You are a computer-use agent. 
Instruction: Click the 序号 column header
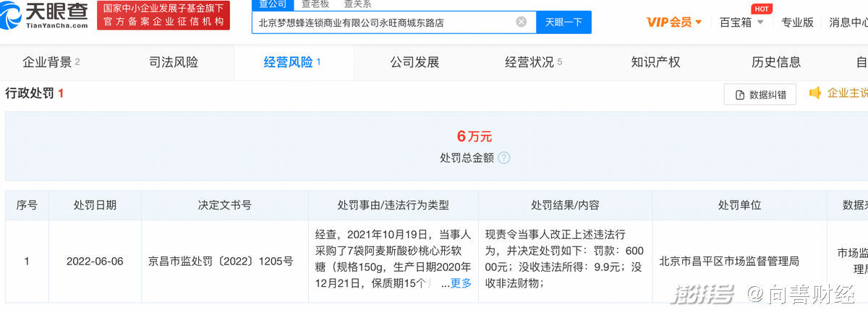click(x=27, y=206)
